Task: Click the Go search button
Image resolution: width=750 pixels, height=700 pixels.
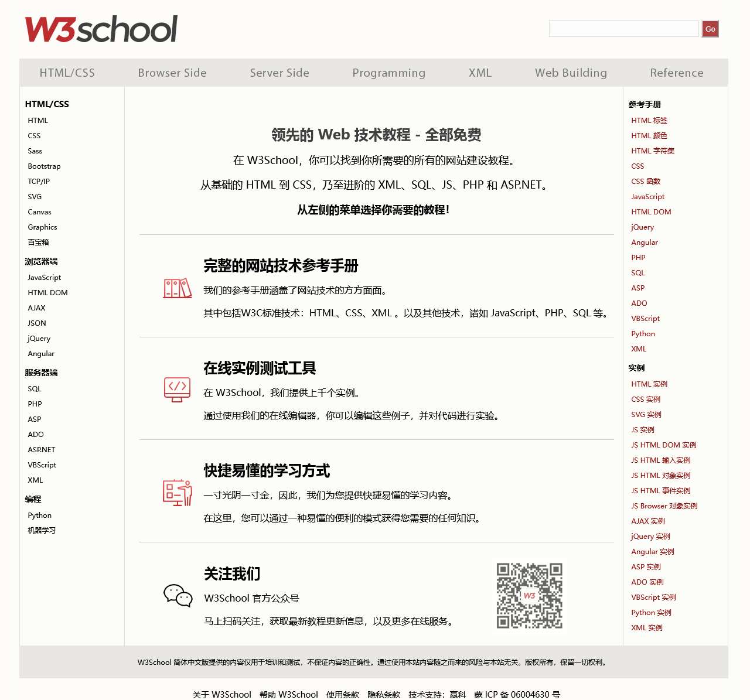Action: [710, 28]
